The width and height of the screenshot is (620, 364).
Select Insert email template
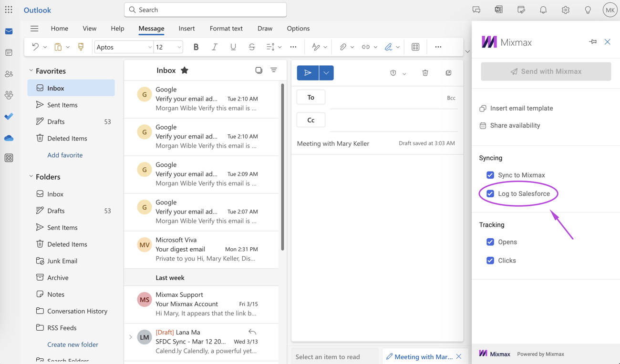pos(521,108)
